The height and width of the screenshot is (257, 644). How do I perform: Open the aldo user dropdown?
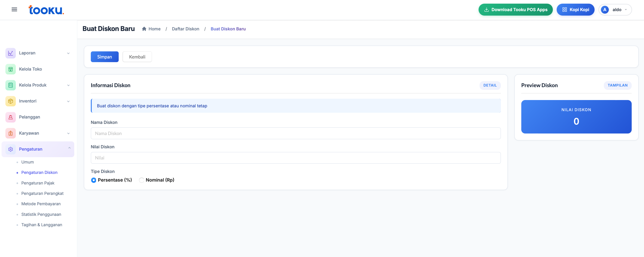[x=615, y=9]
